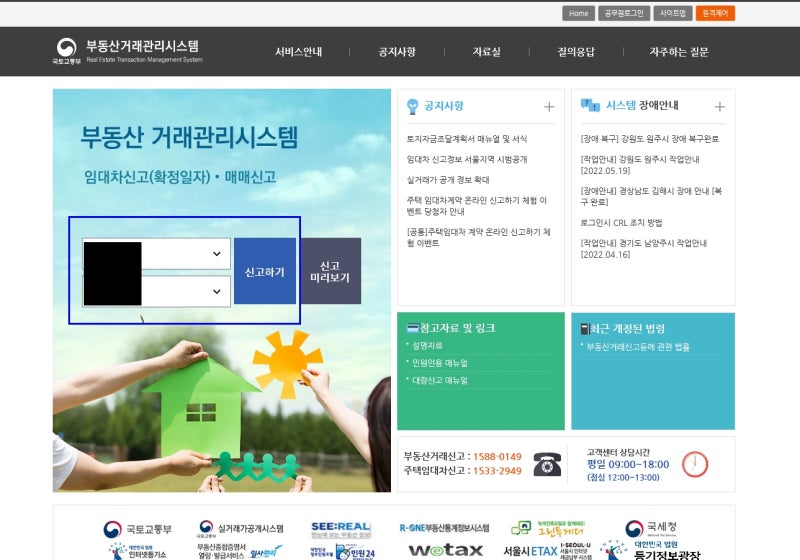Open the 질의응답 menu

576,52
